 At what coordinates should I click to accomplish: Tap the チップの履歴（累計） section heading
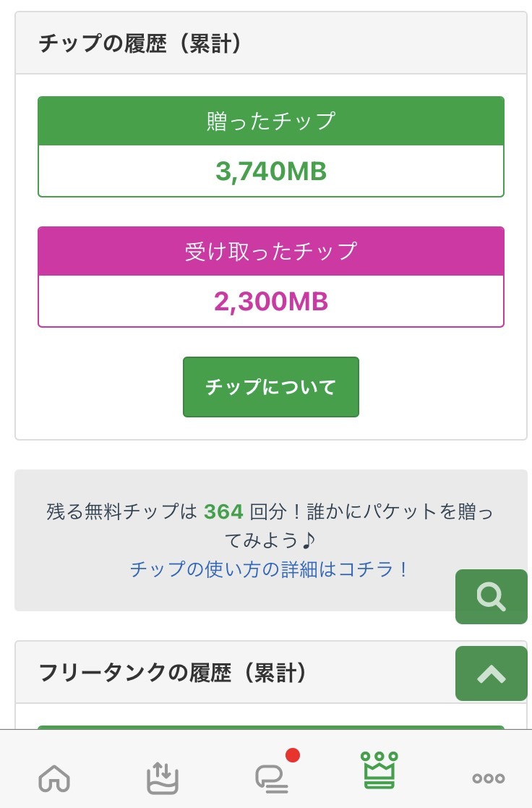point(140,43)
